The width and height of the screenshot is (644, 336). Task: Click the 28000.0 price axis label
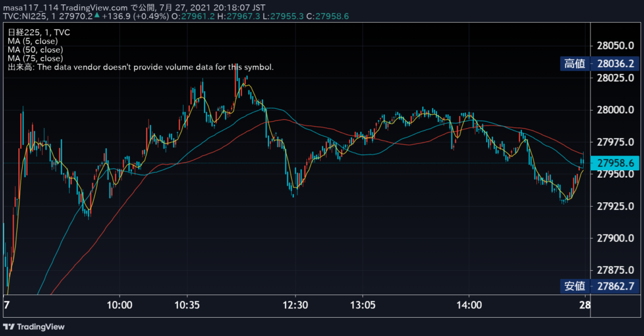coord(615,110)
